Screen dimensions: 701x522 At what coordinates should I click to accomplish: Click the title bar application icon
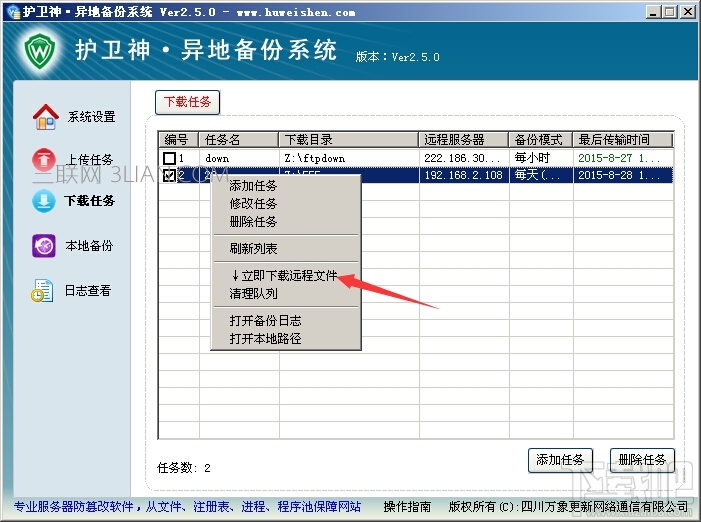(x=13, y=12)
